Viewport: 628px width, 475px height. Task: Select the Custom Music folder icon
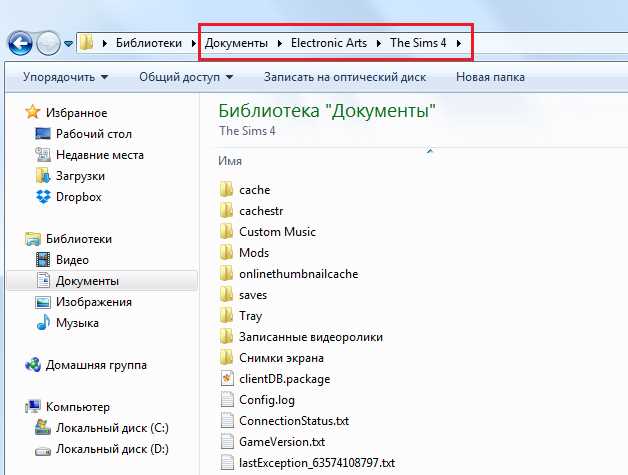(227, 231)
